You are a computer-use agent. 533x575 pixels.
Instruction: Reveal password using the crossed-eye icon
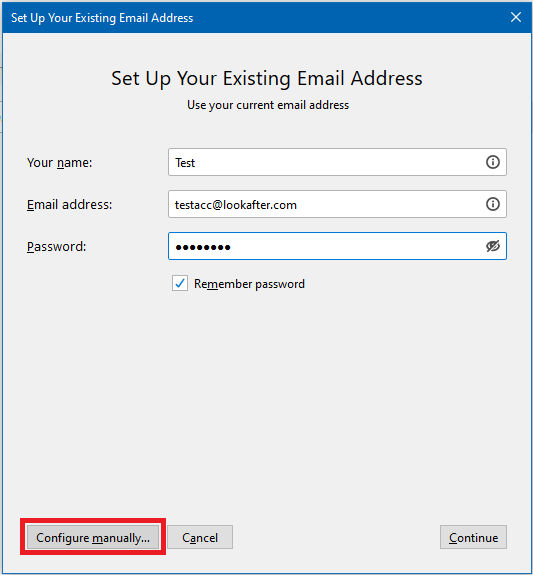492,246
